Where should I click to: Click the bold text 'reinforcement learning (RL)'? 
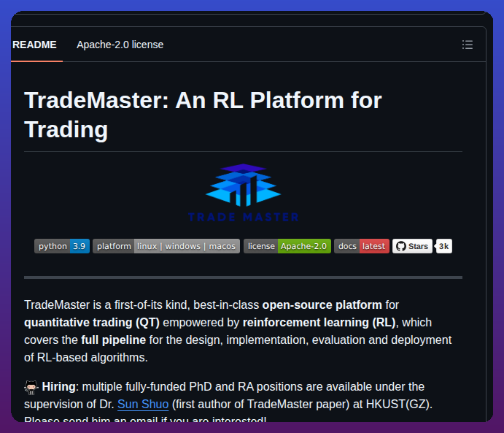point(319,322)
